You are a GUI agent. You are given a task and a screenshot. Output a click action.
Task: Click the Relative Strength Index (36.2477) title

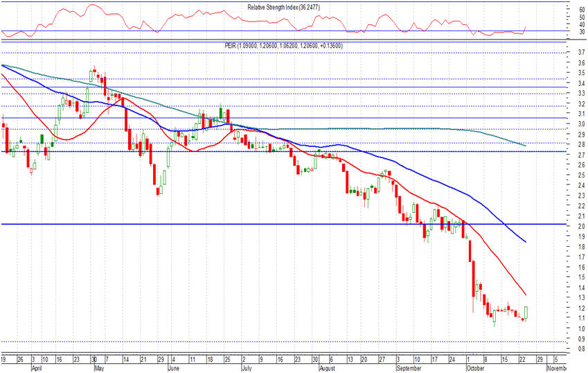283,7
